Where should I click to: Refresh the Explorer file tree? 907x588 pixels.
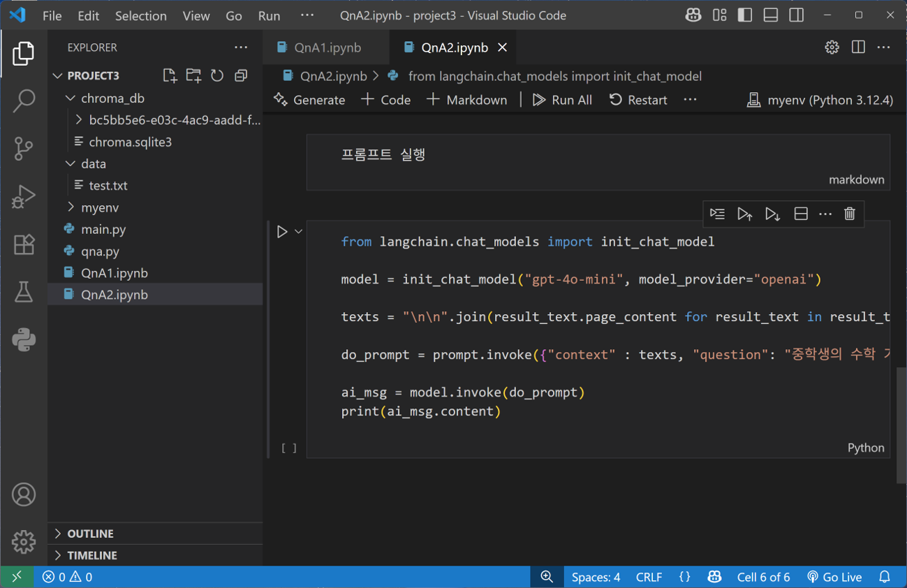(x=217, y=75)
